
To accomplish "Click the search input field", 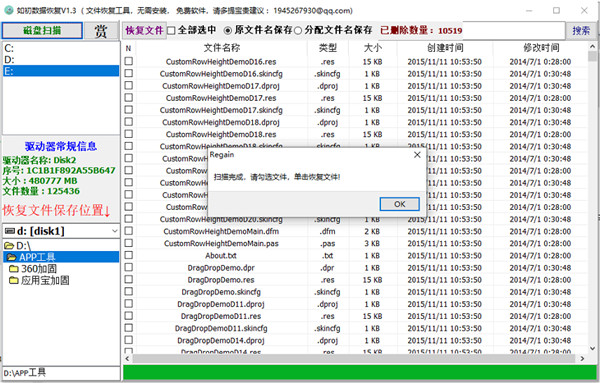I will point(514,30).
